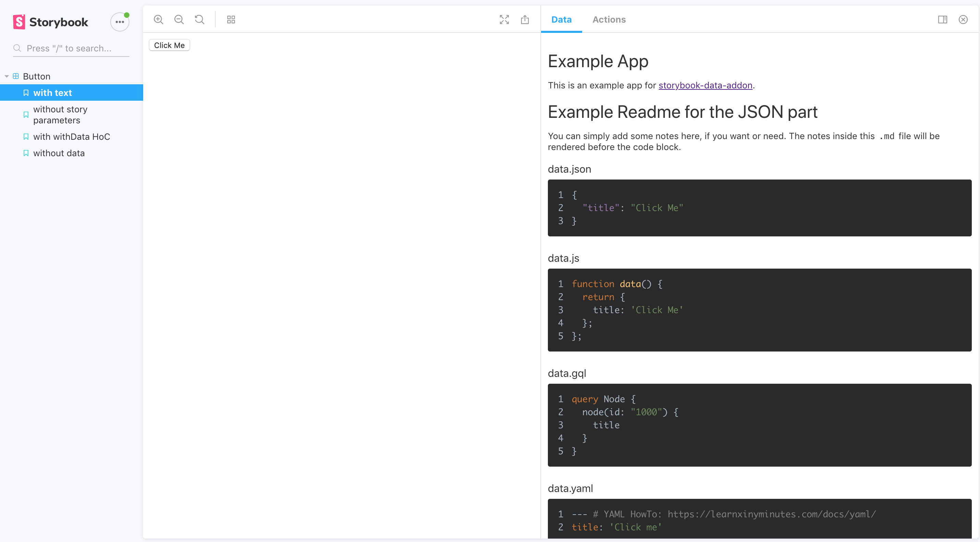
Task: Reset the canvas zoom
Action: (x=199, y=20)
